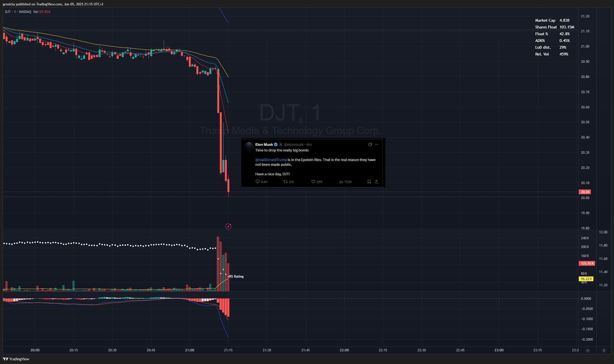Click the Grok icon on the tweet
Screen dimensions: 614x364
[x=370, y=144]
